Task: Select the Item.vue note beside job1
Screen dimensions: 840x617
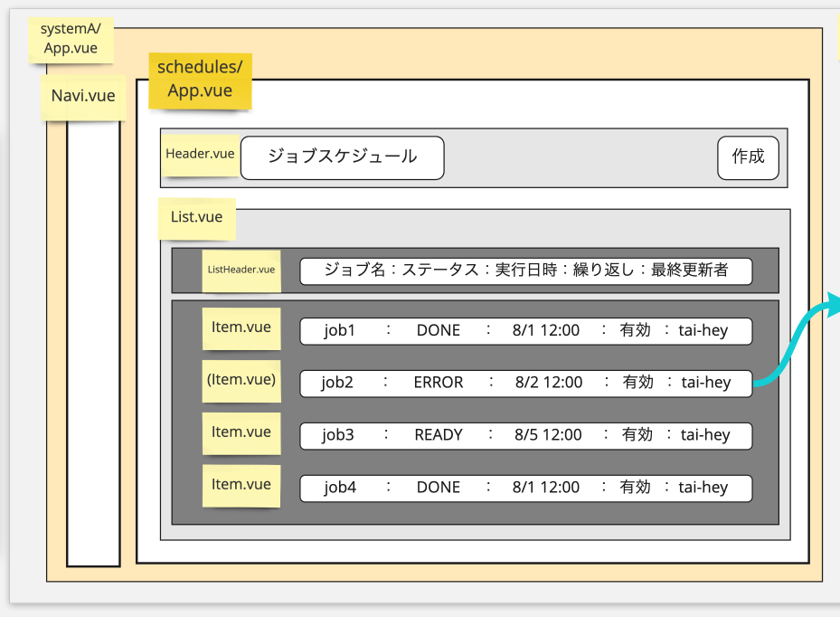Action: [241, 327]
